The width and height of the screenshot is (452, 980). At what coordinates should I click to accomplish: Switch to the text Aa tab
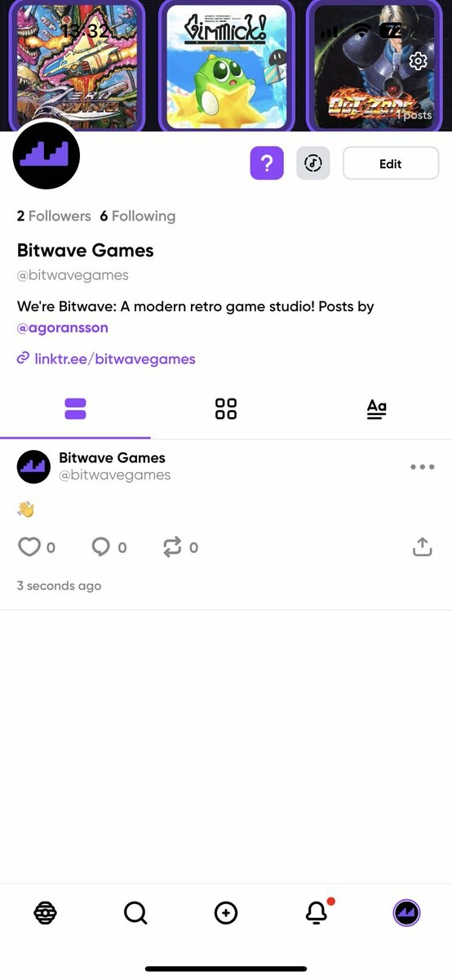(376, 409)
